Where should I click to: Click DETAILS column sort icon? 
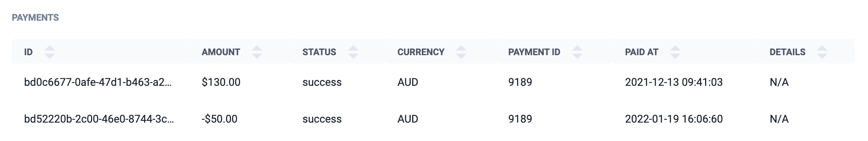pyautogui.click(x=822, y=52)
